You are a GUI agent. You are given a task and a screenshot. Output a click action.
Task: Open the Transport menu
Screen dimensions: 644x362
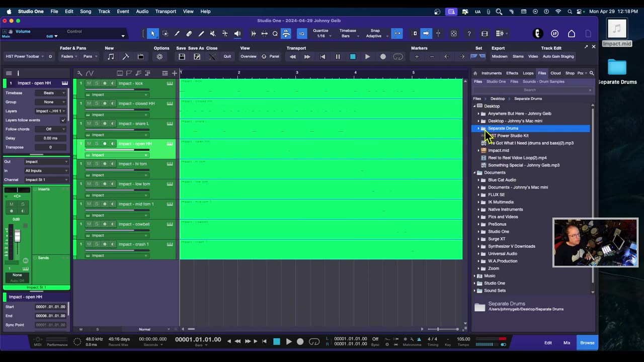tap(166, 11)
